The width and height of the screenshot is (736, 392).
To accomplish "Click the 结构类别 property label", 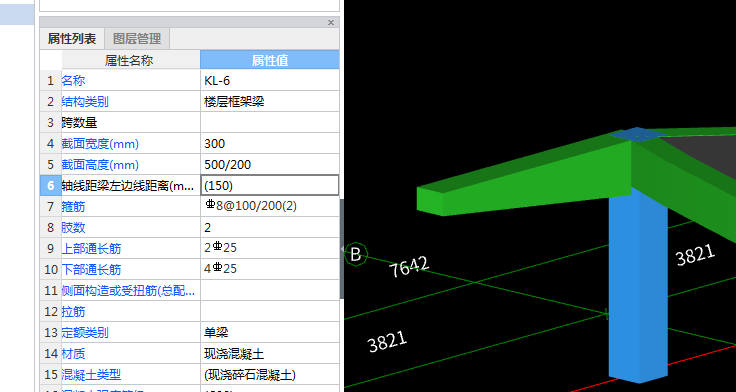I will point(85,101).
